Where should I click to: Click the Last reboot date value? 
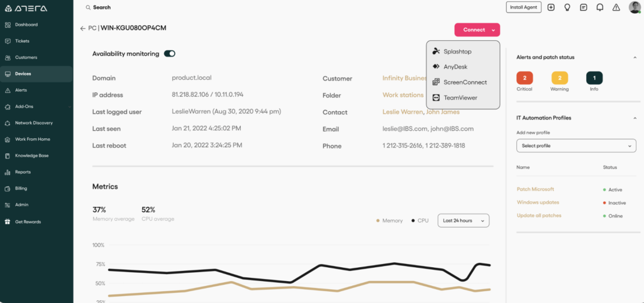coord(207,145)
